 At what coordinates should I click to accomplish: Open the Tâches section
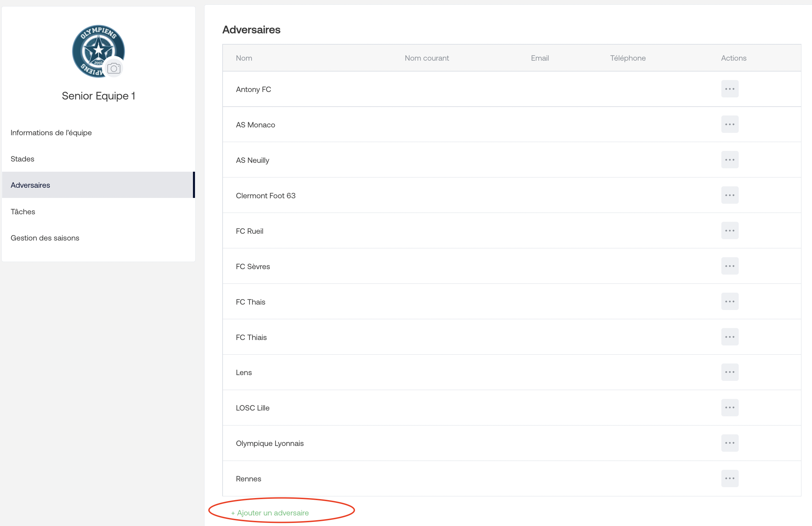tap(23, 211)
